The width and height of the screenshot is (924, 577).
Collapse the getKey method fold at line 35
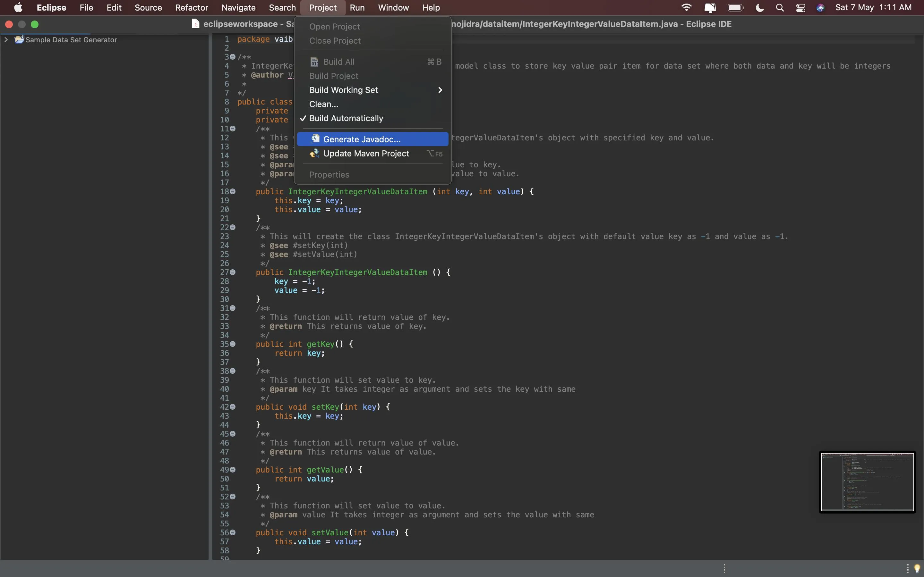coord(233,344)
